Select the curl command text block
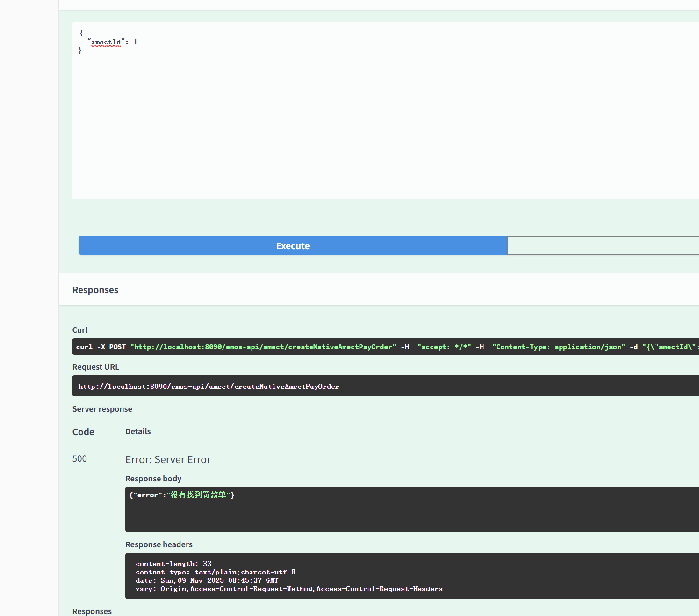Viewport: 699px width, 616px height. click(x=385, y=347)
